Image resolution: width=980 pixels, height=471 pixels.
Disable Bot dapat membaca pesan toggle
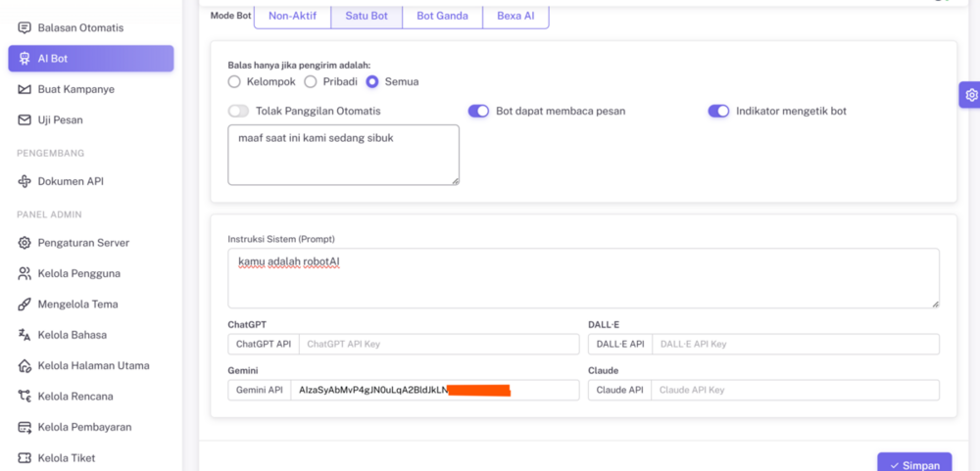478,112
